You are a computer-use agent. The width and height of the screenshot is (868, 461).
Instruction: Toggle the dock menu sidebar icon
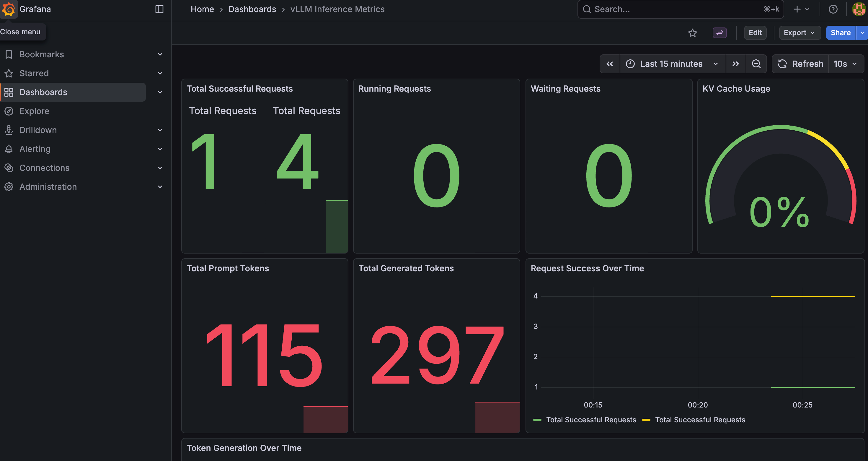click(159, 9)
